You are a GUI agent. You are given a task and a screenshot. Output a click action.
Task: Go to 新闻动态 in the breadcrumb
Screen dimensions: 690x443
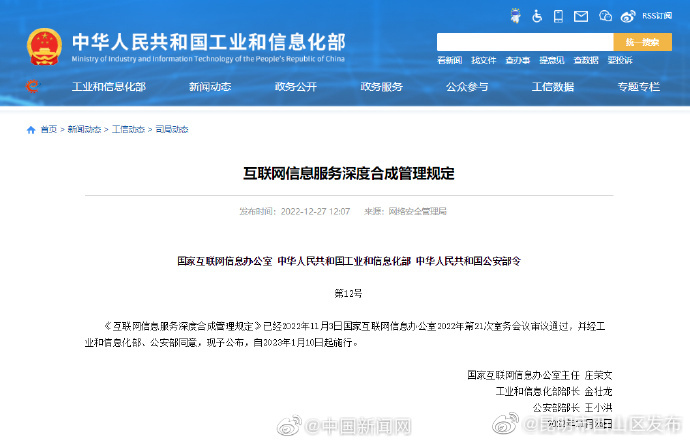coord(84,129)
